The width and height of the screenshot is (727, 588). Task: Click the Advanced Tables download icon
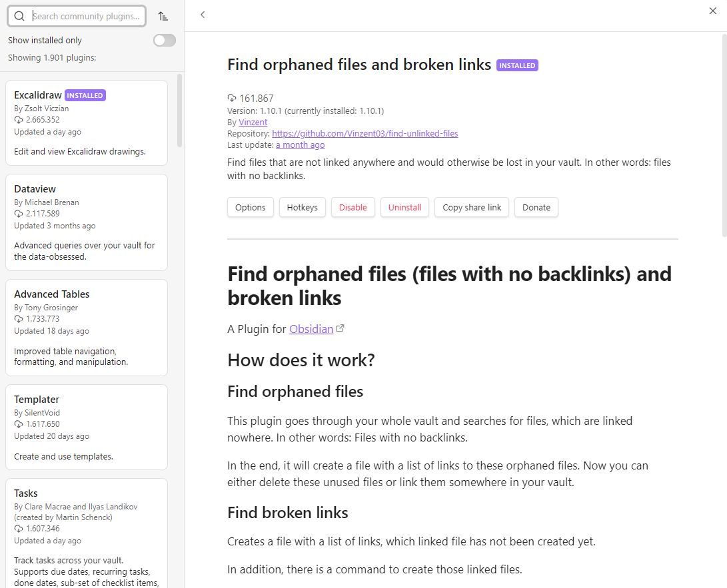tap(19, 319)
